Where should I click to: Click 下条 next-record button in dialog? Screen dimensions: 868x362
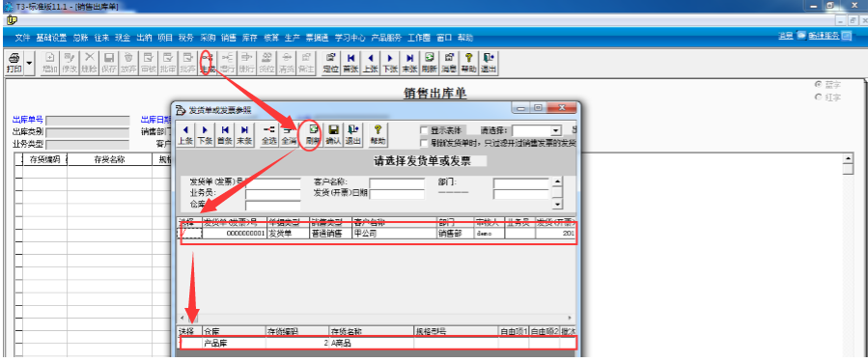point(205,134)
